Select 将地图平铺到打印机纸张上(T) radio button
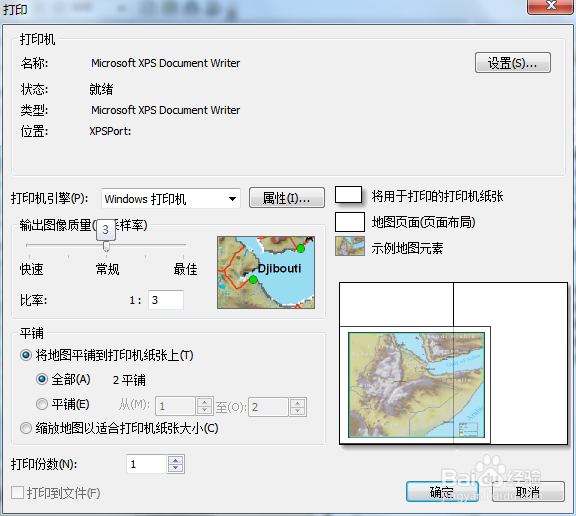Screen dimensions: 576x516 pyautogui.click(x=26, y=355)
